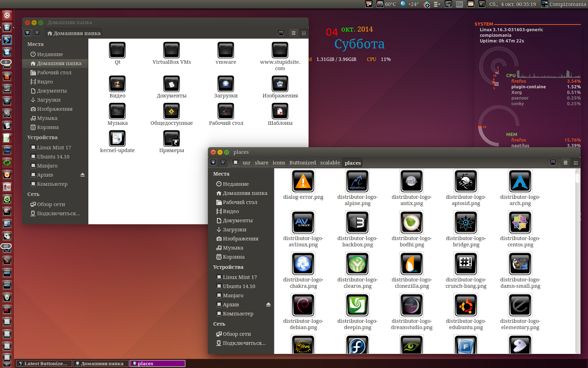Open the Общедоступные folder
Image resolution: width=588 pixels, height=368 pixels.
(172, 111)
